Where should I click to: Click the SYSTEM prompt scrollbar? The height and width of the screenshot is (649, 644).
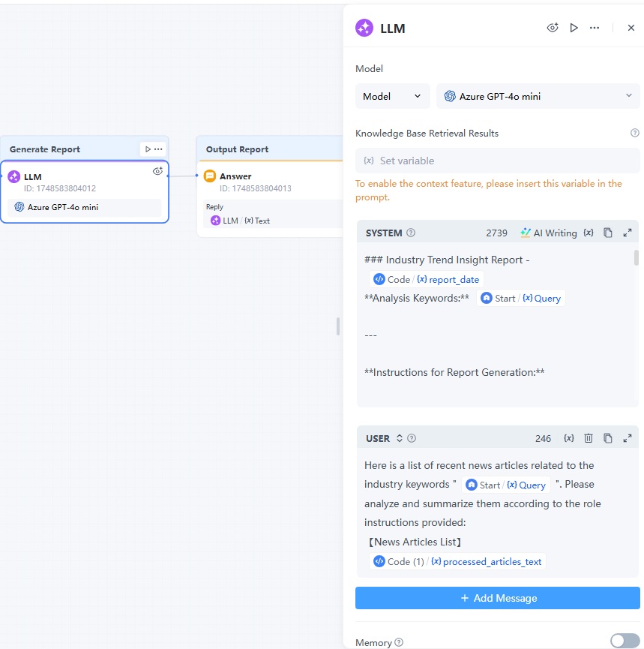click(637, 258)
